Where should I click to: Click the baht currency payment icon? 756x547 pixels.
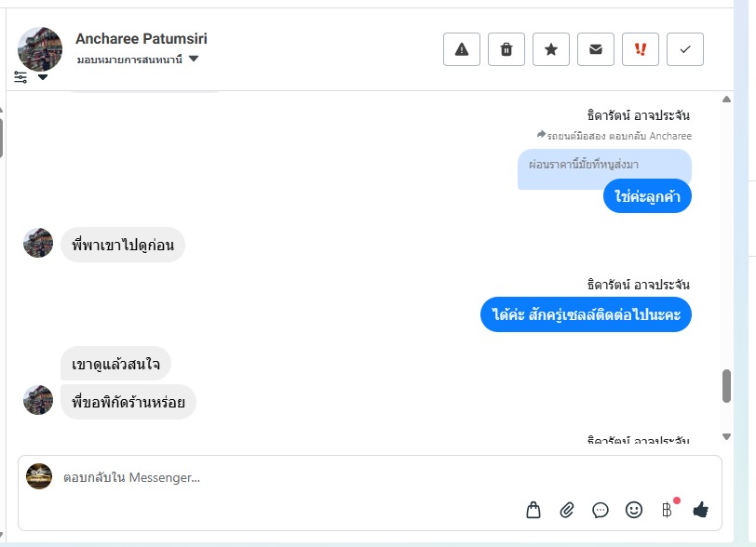667,510
